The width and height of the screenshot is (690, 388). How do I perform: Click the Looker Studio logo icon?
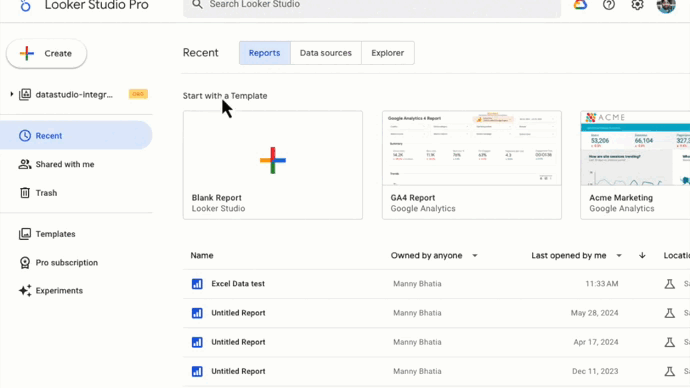coord(26,5)
